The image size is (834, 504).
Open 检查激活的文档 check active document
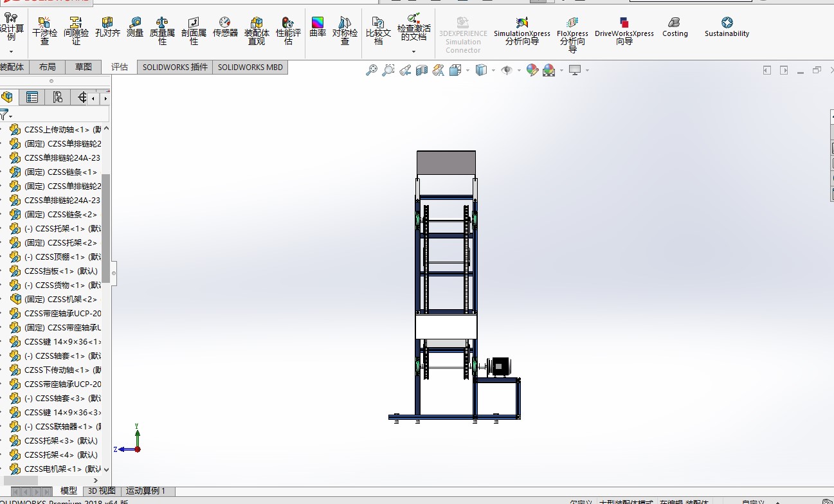click(413, 27)
